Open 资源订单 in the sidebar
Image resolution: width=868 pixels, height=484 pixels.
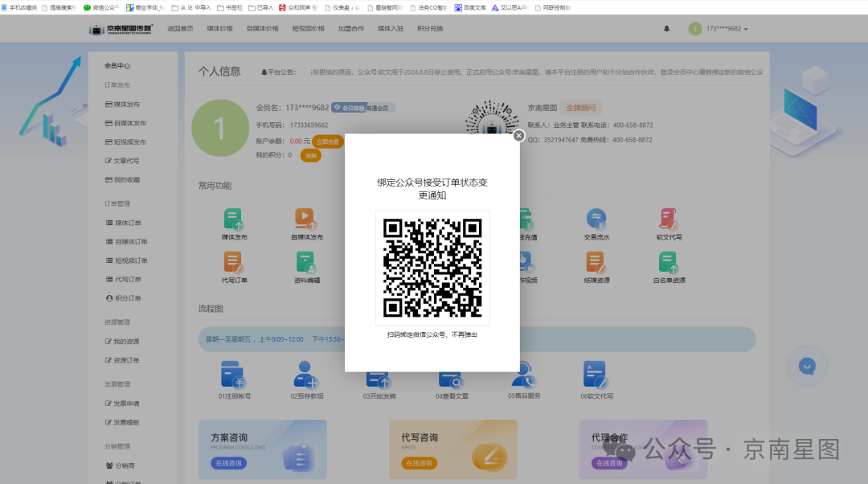[x=122, y=360]
